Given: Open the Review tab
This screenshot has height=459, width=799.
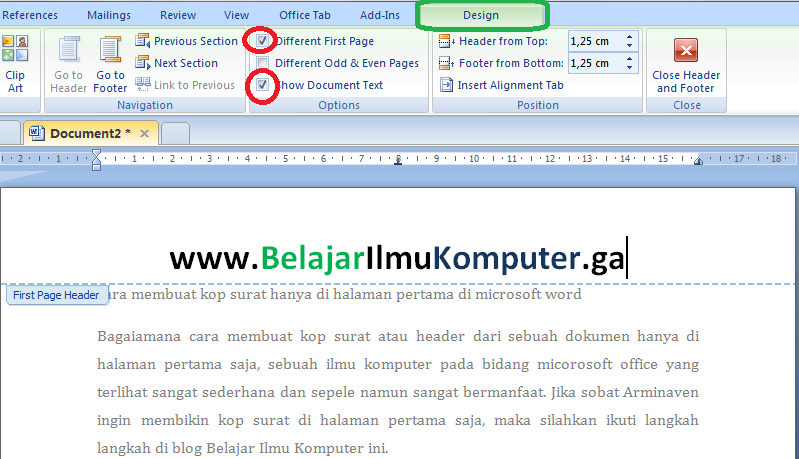Looking at the screenshot, I should (x=178, y=15).
